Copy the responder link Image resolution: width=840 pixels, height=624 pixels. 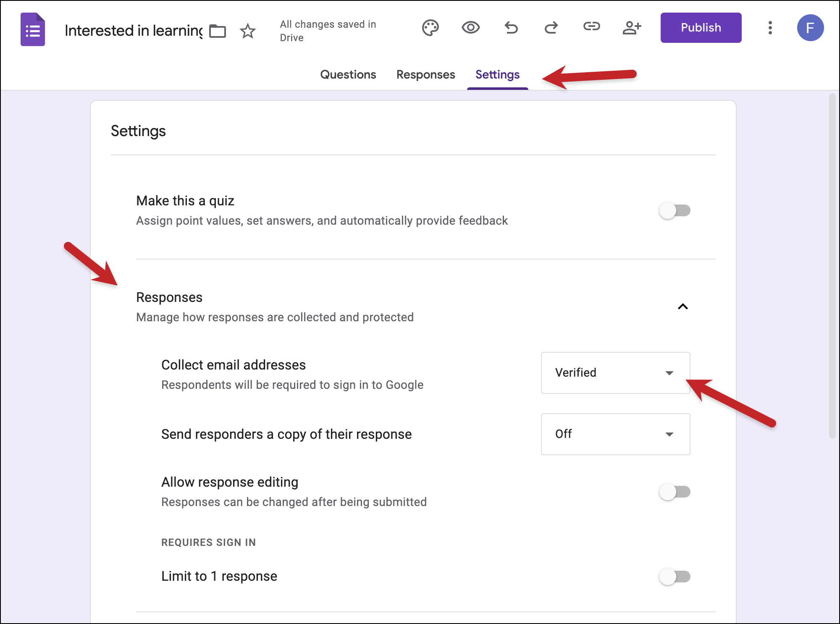click(591, 28)
